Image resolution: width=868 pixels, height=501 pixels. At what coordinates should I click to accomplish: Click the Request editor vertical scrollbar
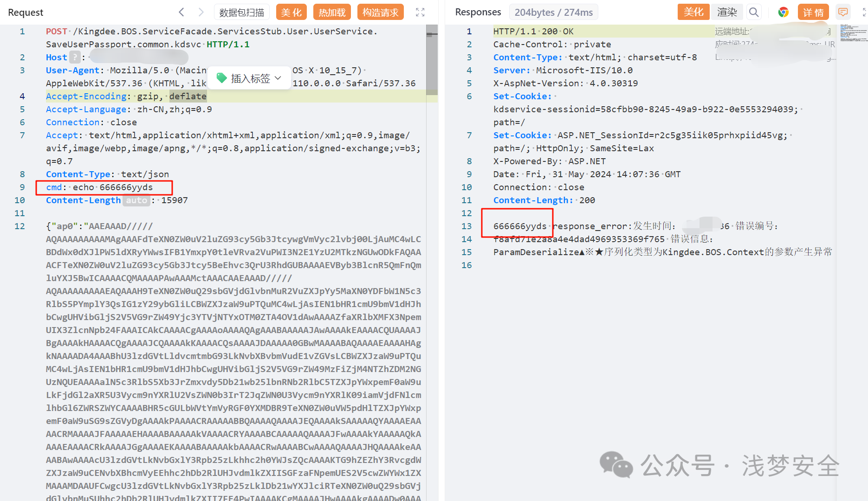point(432,60)
